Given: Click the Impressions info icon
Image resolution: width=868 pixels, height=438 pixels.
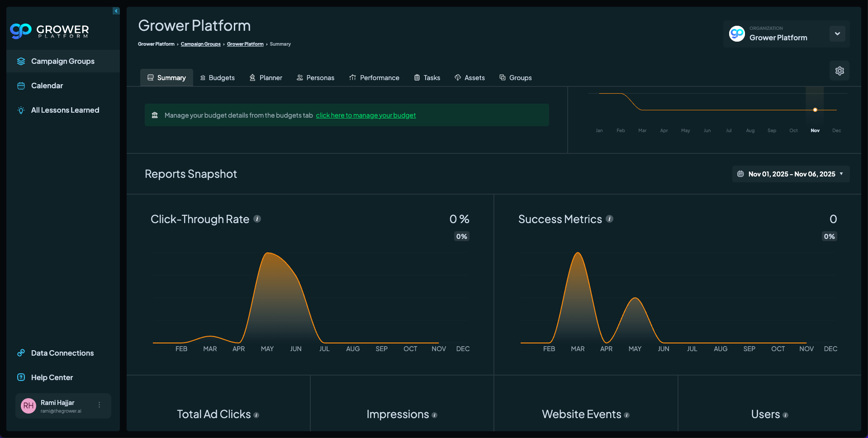Looking at the screenshot, I should tap(435, 415).
